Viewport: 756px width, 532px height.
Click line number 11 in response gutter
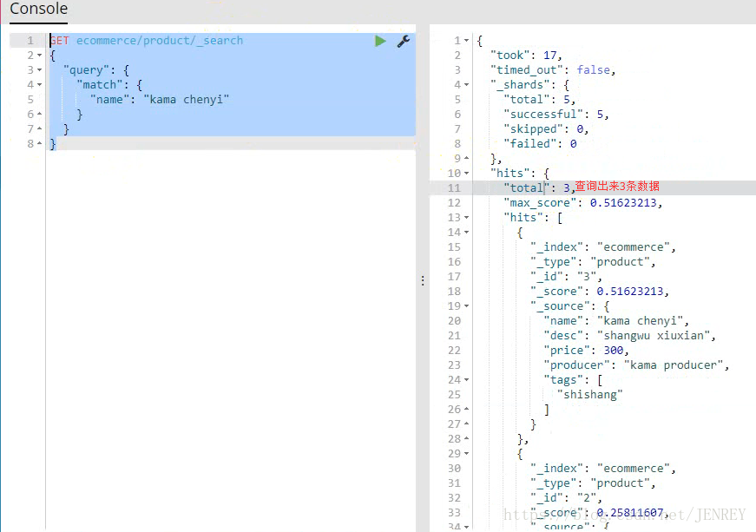click(x=454, y=188)
